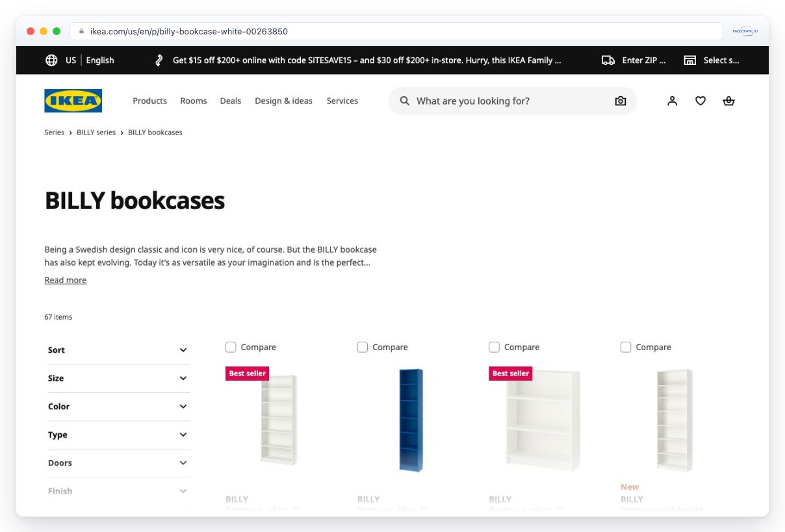Click Enter ZIP code link
This screenshot has width=785, height=532.
click(644, 60)
